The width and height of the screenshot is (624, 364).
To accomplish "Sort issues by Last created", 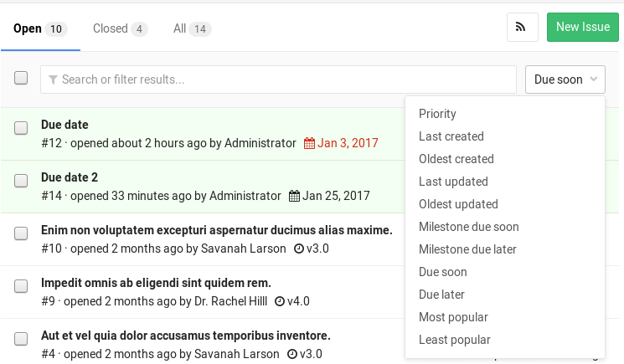I will click(x=451, y=136).
